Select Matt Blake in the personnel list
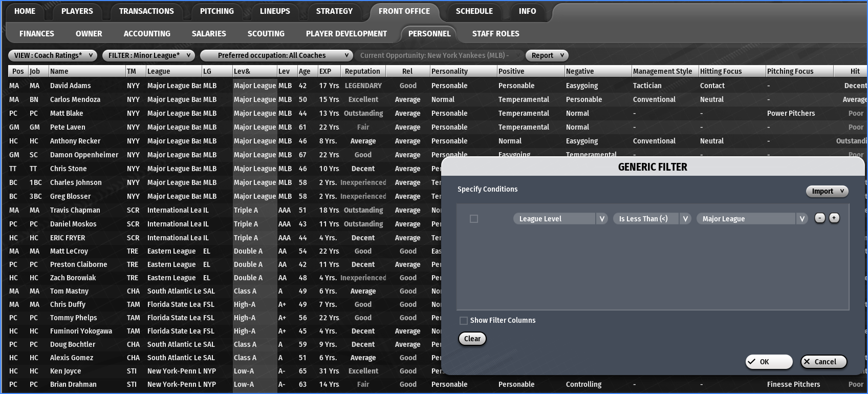The image size is (868, 394). pos(67,113)
